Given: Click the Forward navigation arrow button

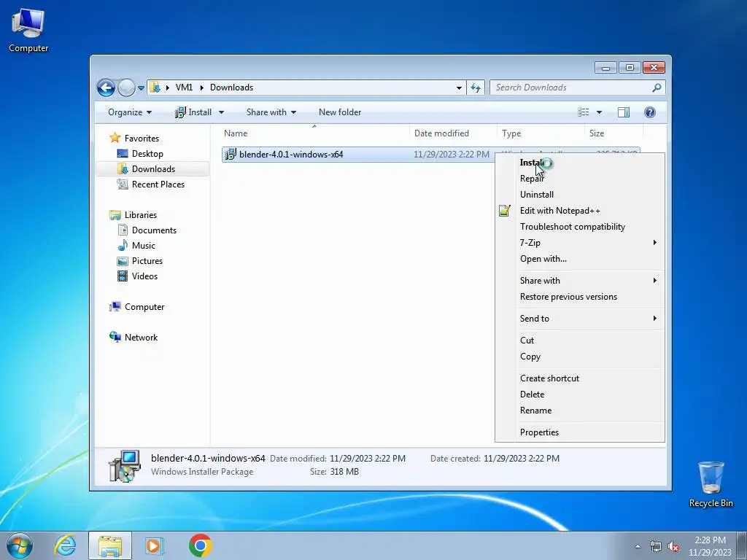Looking at the screenshot, I should (126, 87).
